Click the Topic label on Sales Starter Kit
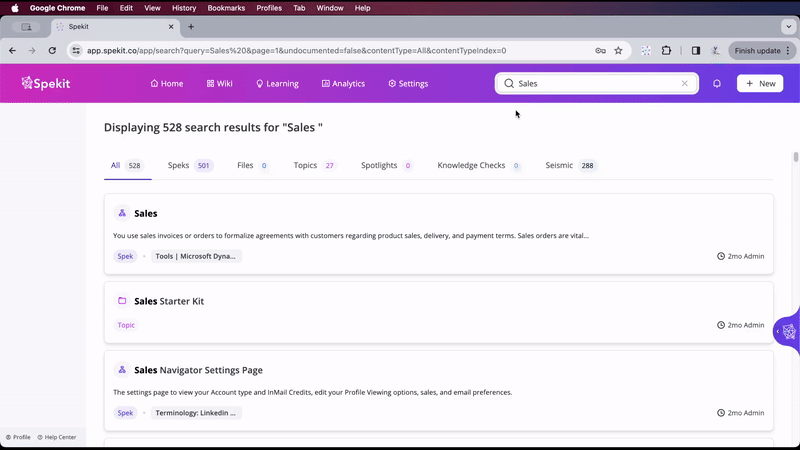The image size is (800, 450). pyautogui.click(x=126, y=325)
